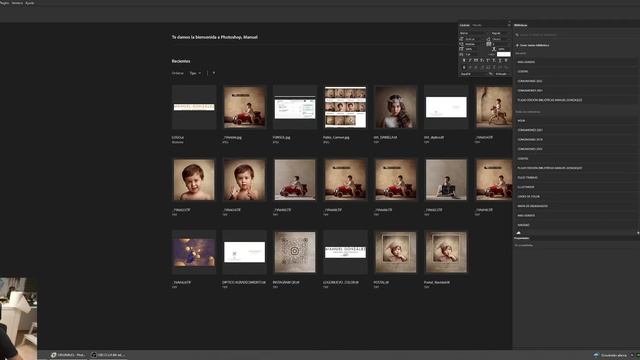Open the Ayuda menu
Viewport: 640px width, 360px height.
30,3
